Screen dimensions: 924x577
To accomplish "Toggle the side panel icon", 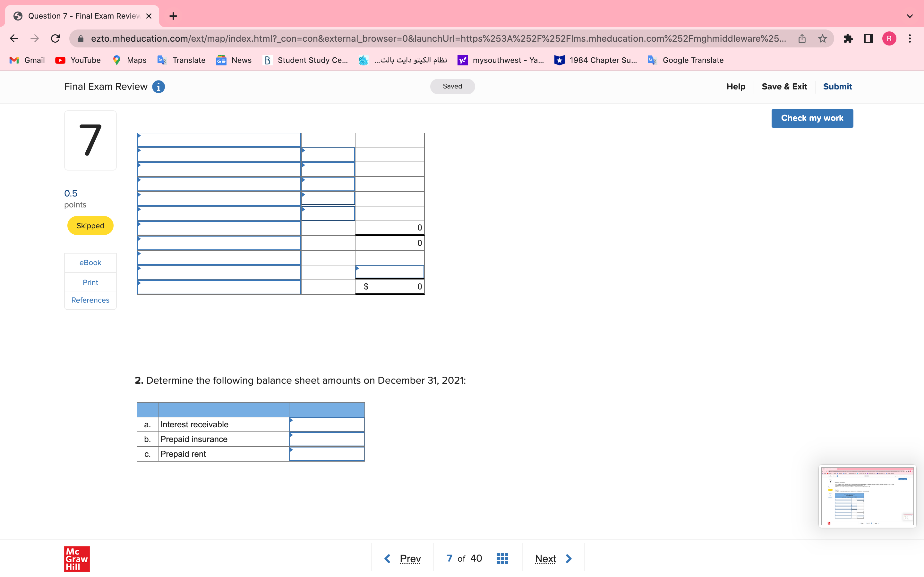I will click(x=868, y=38).
